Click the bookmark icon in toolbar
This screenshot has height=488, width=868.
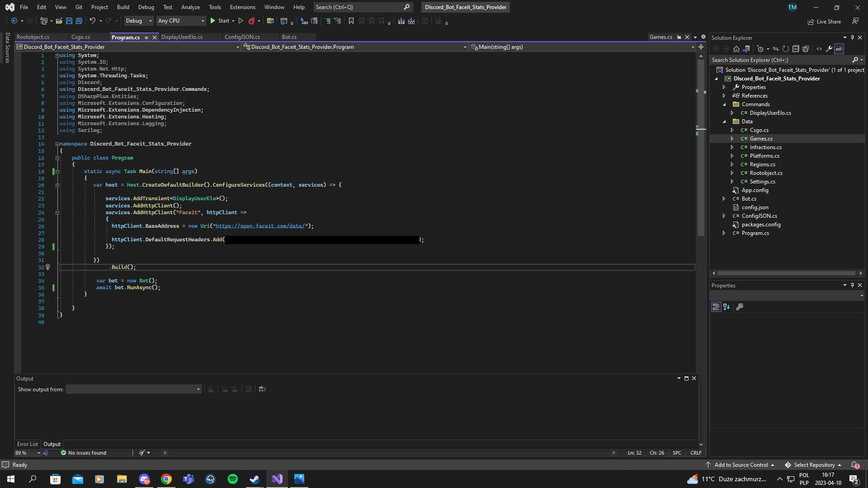351,21
